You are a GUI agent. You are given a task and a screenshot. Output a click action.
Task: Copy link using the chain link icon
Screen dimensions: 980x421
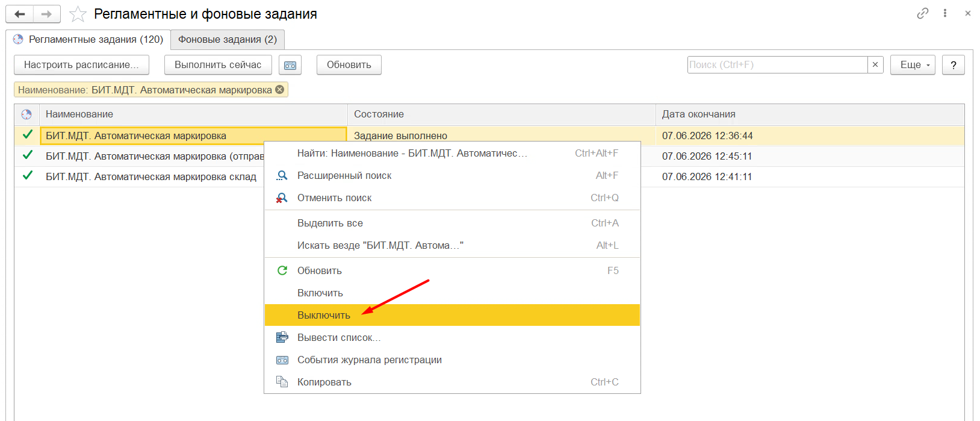(923, 13)
